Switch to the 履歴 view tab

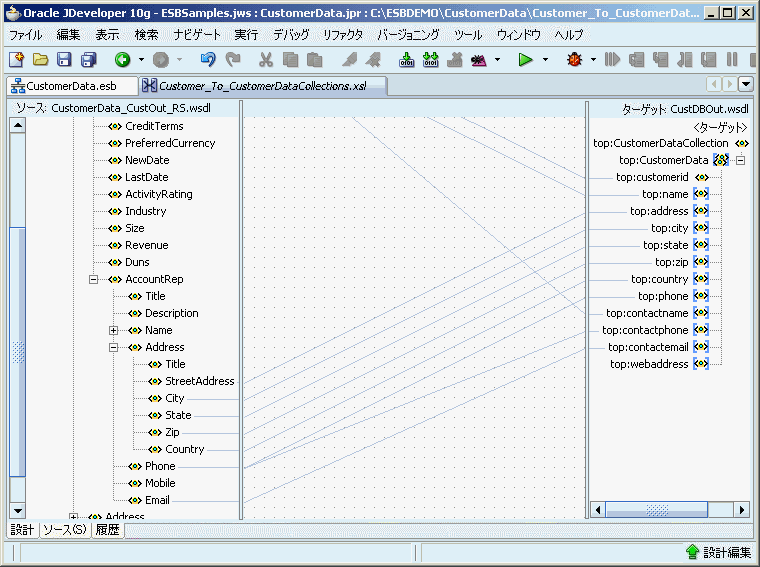click(x=107, y=530)
